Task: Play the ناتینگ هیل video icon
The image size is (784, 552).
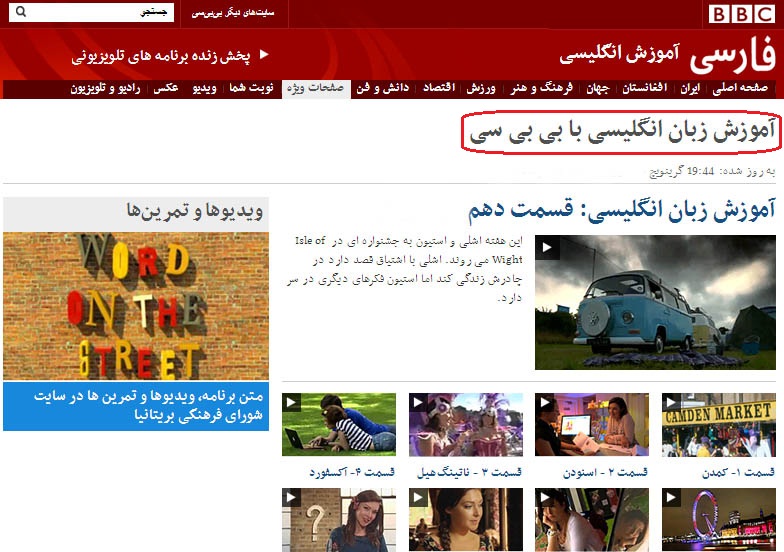Action: tap(418, 402)
